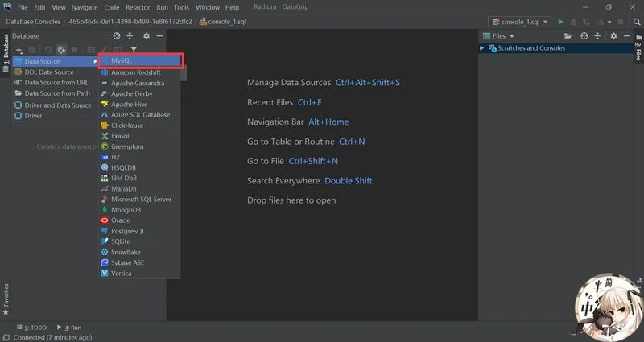
Task: Select Apache Hive data source
Action: [x=139, y=105]
